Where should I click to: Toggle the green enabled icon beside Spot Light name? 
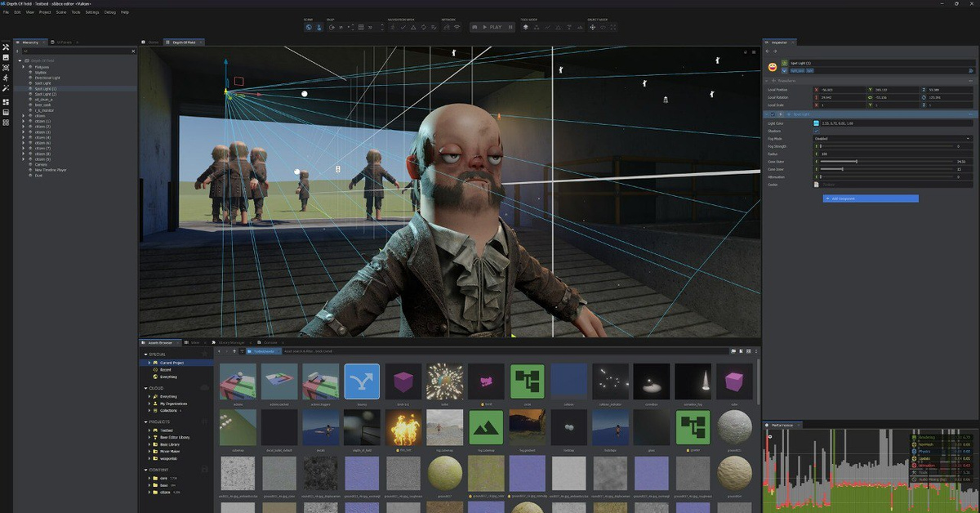(785, 63)
